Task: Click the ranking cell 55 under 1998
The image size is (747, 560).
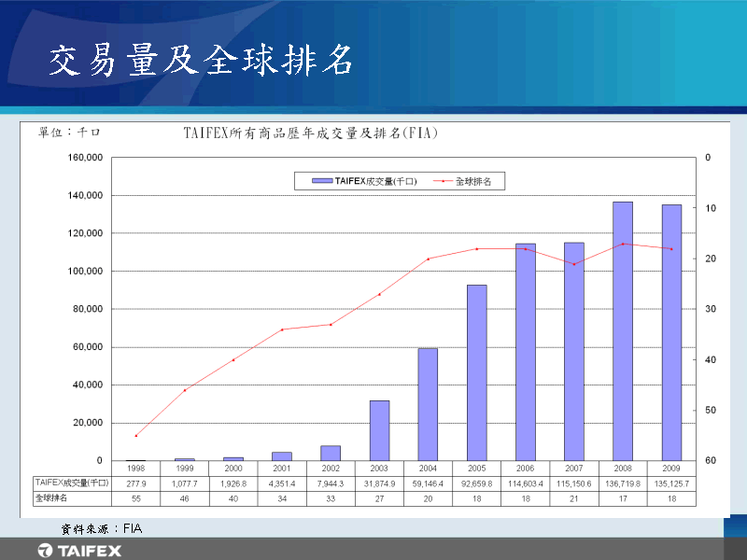Action: [x=136, y=498]
